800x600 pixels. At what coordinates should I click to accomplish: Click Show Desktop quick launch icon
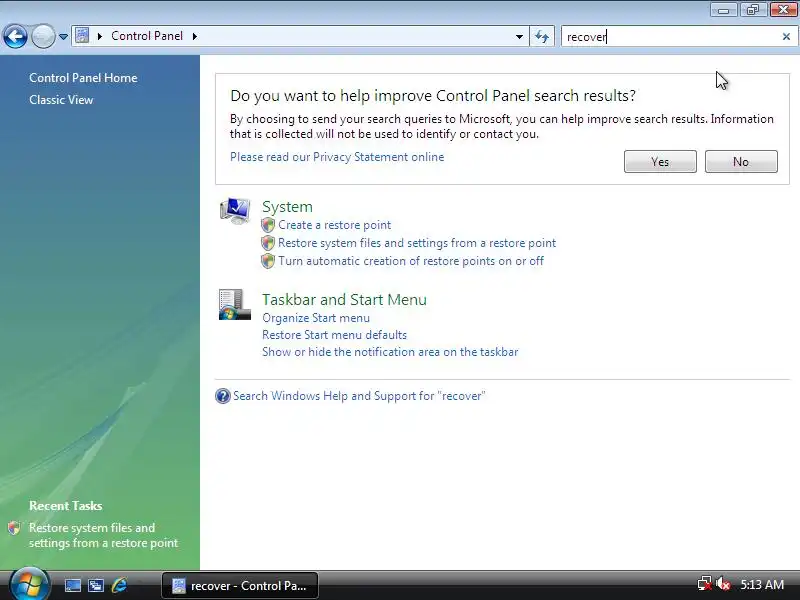[72, 585]
